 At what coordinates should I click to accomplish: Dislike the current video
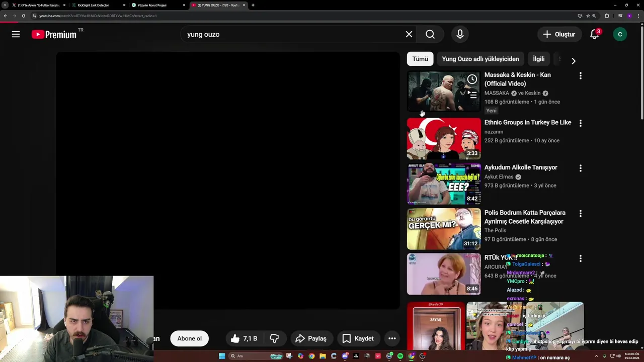click(274, 338)
